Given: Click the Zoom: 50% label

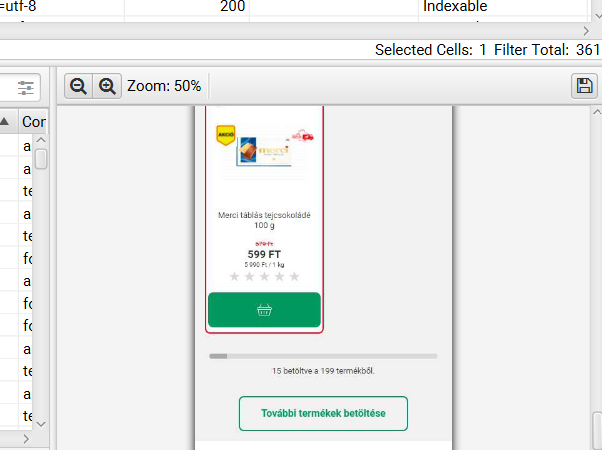Looking at the screenshot, I should click(x=164, y=86).
